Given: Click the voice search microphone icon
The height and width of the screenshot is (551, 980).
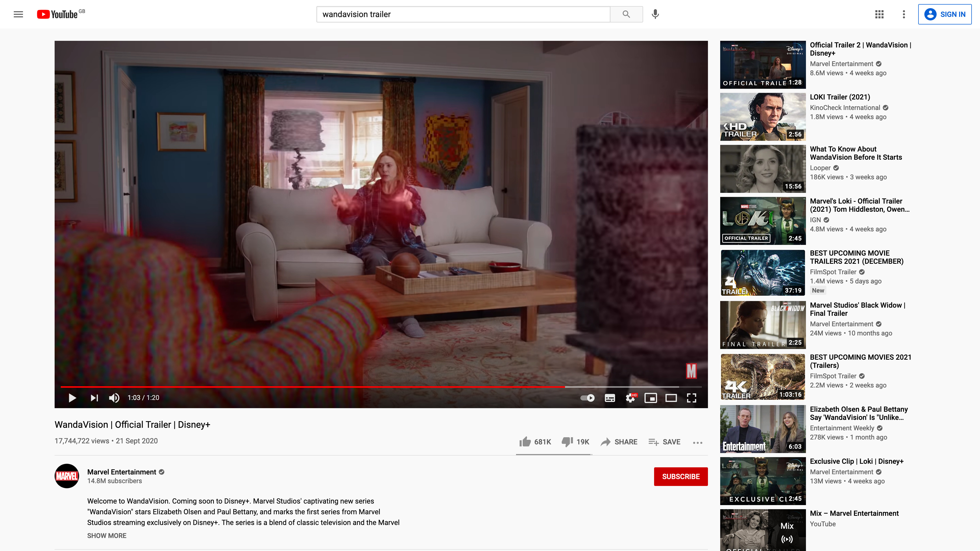Looking at the screenshot, I should coord(655,15).
